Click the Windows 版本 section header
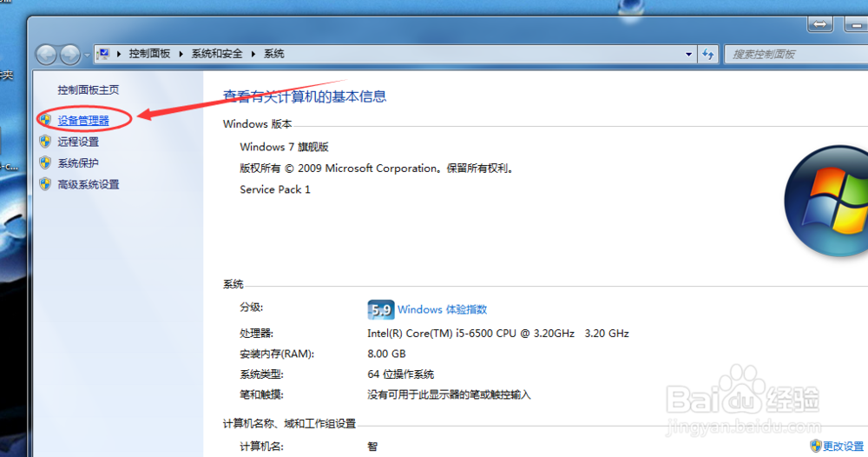This screenshot has height=457, width=868. coord(258,124)
